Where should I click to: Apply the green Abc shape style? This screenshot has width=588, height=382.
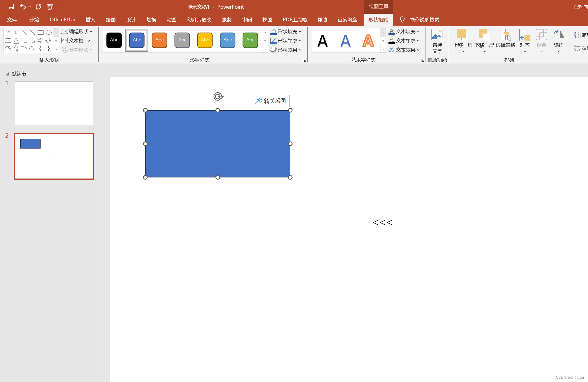coord(250,40)
